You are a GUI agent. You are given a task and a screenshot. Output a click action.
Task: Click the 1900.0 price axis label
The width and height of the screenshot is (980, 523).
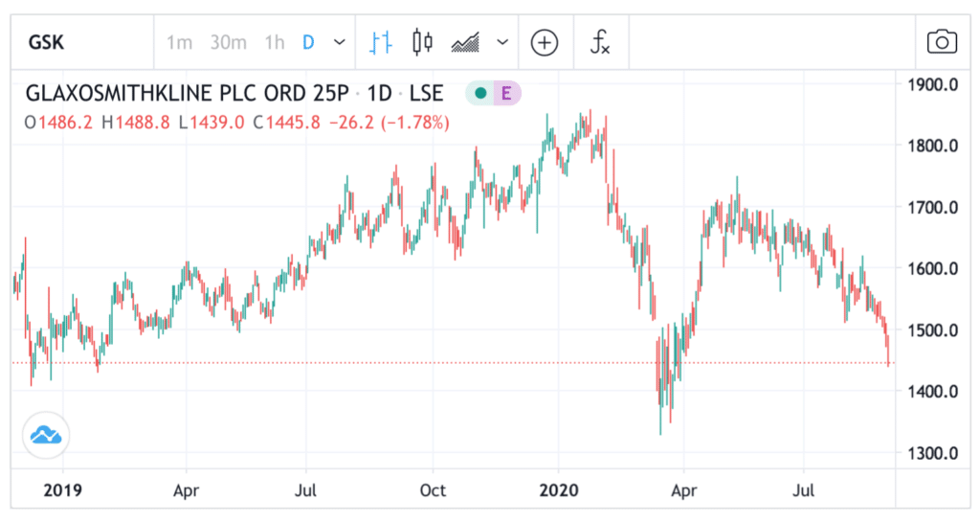click(x=932, y=85)
